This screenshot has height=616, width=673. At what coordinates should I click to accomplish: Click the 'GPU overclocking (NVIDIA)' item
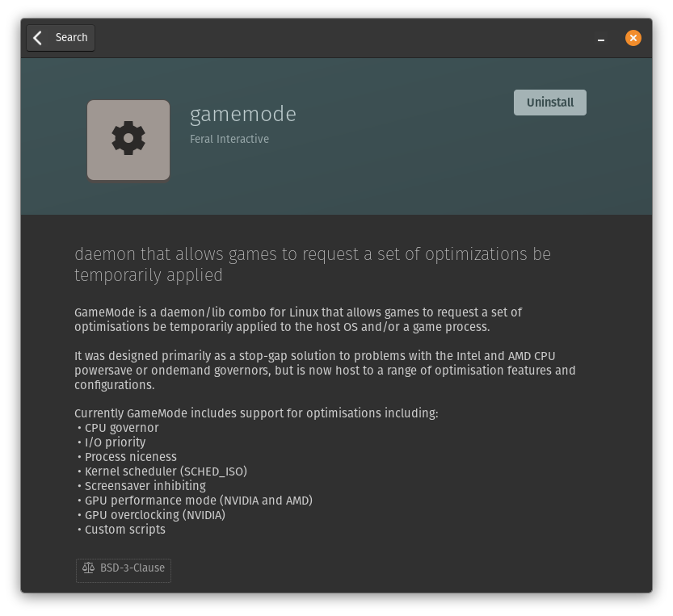click(151, 515)
